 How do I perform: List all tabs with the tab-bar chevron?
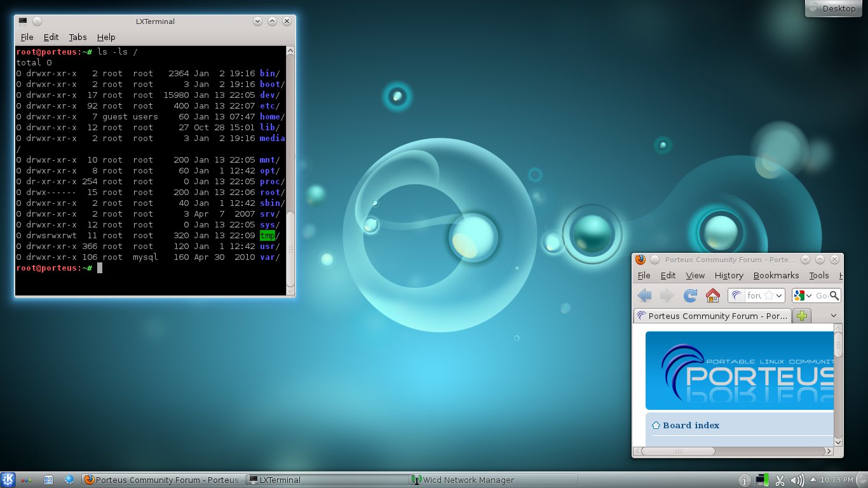pyautogui.click(x=834, y=316)
